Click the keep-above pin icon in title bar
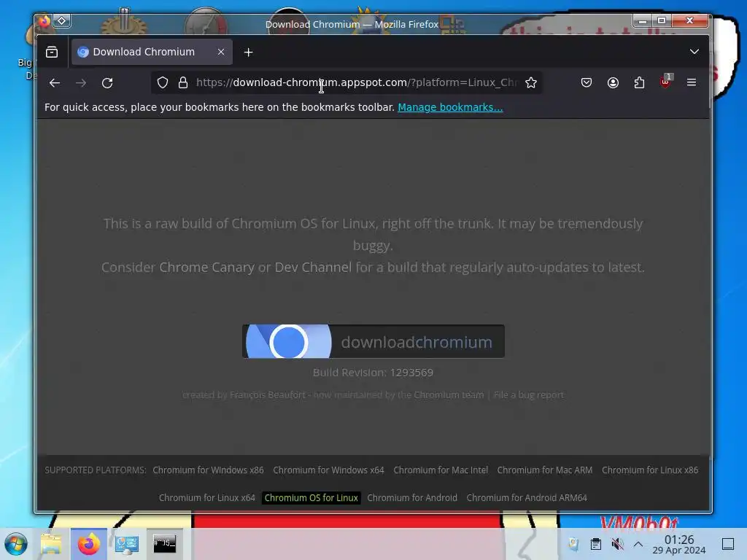 [62, 20]
